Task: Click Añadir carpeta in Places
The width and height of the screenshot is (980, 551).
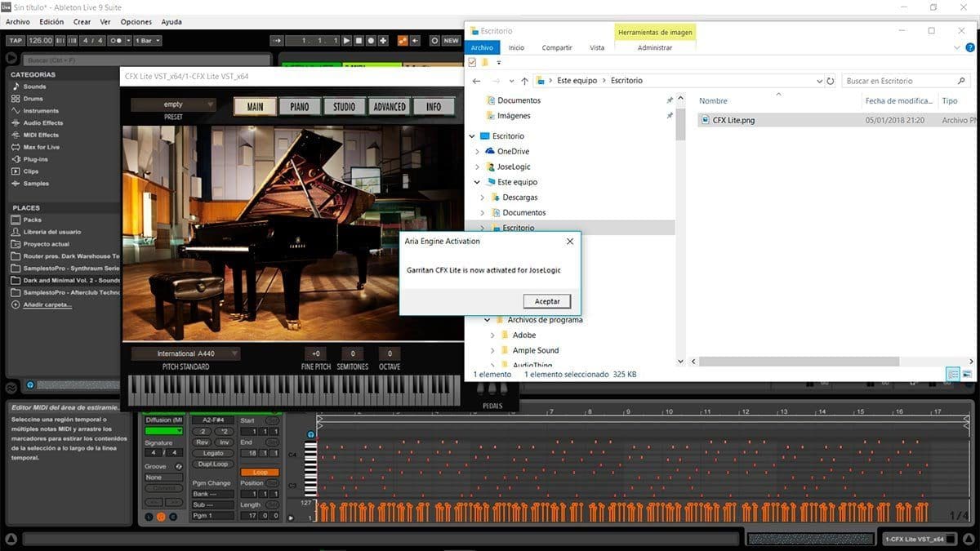Action: pyautogui.click(x=47, y=304)
